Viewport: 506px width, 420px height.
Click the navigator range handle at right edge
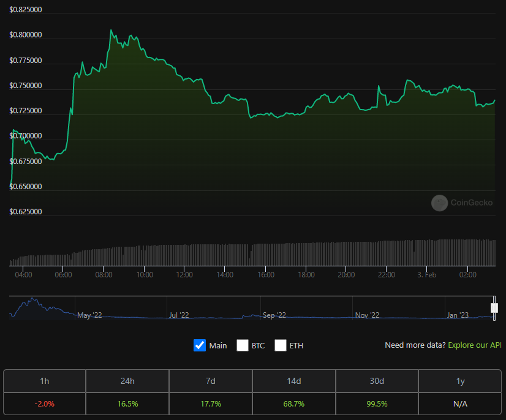[494, 307]
